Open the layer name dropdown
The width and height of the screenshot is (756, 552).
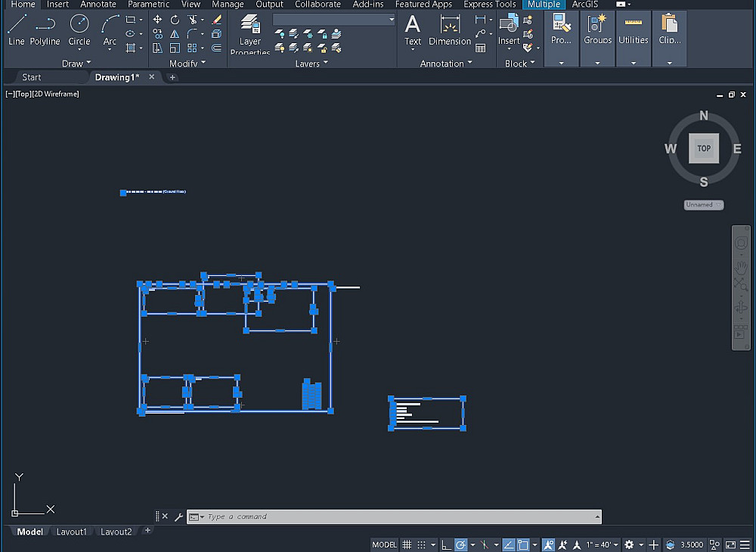click(x=333, y=20)
